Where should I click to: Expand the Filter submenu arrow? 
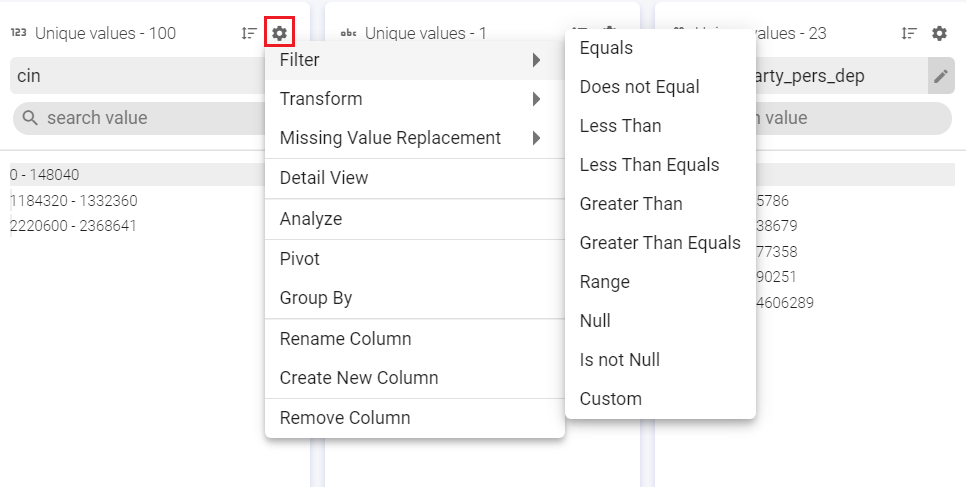click(537, 60)
